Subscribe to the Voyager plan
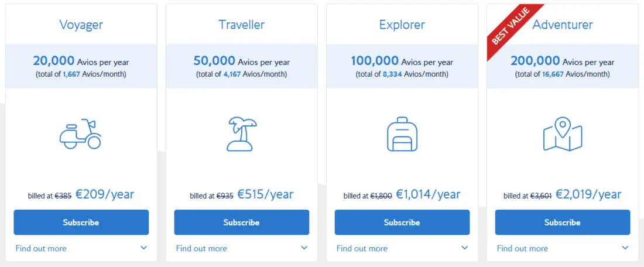Viewport: 644px width, 267px height. click(x=81, y=222)
